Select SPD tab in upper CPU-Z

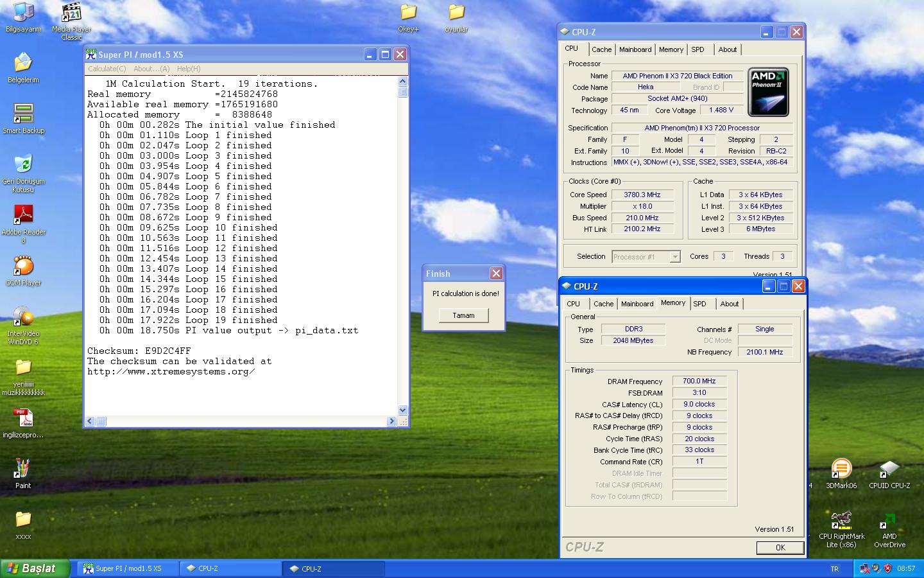(x=697, y=49)
